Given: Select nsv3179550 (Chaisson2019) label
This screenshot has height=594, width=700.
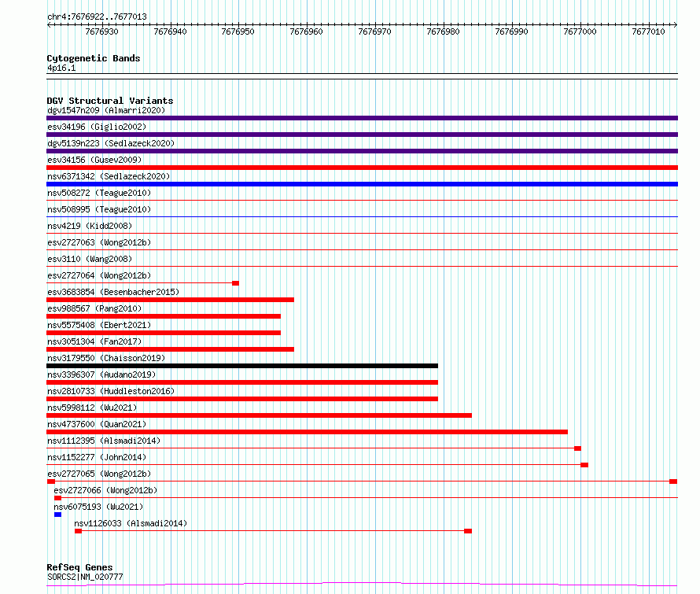Looking at the screenshot, I should click(106, 358).
